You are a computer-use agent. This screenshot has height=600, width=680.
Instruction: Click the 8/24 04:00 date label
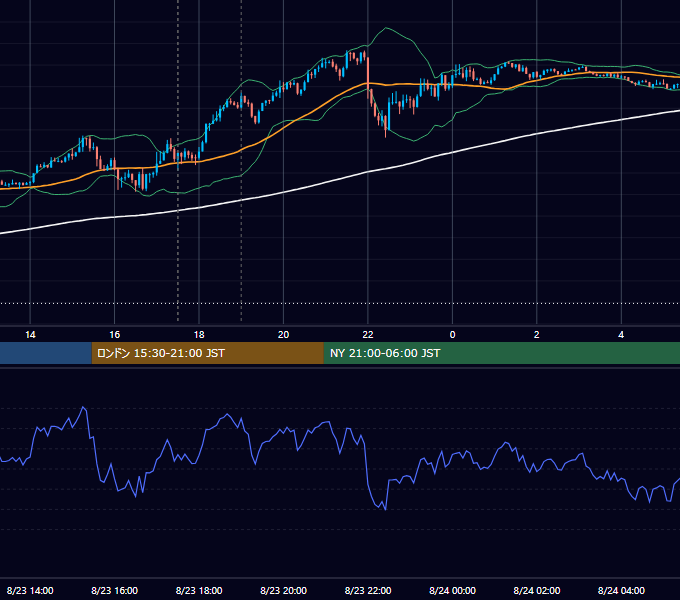pos(621,590)
